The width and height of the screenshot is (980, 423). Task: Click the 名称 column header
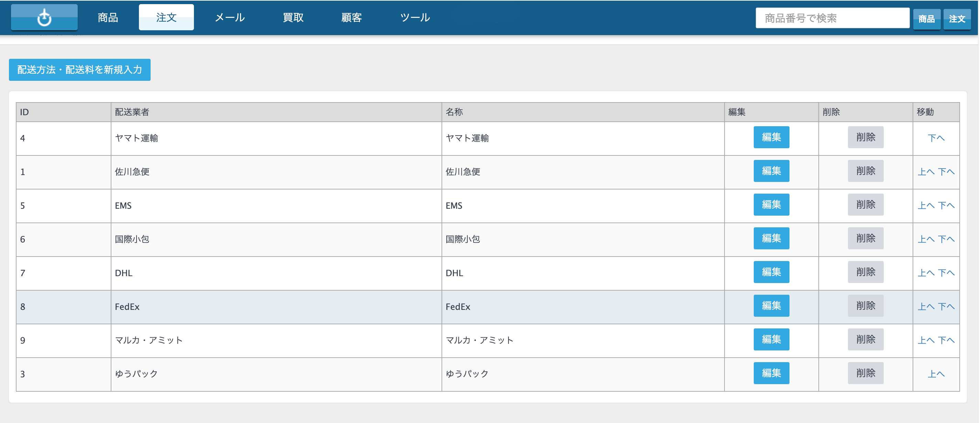[x=583, y=112]
